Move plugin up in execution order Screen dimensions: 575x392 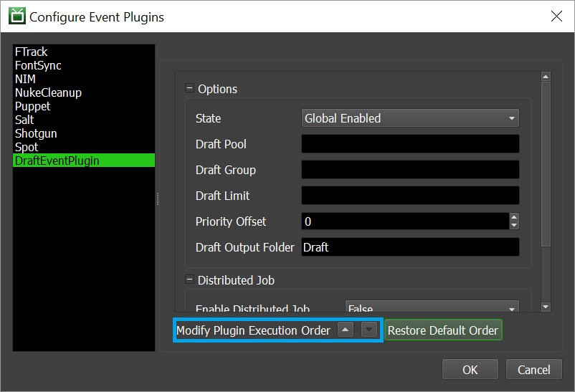(x=345, y=330)
